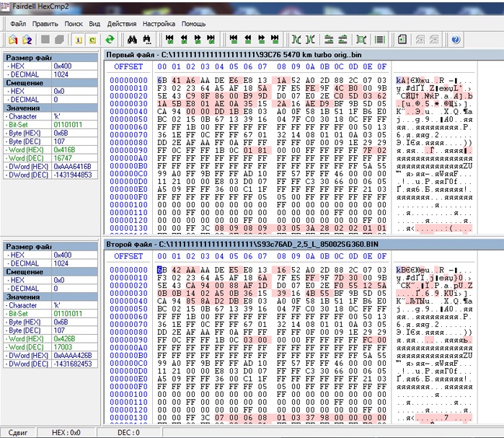This screenshot has width=504, height=438.
Task: Open the Настройка menu
Action: (159, 24)
